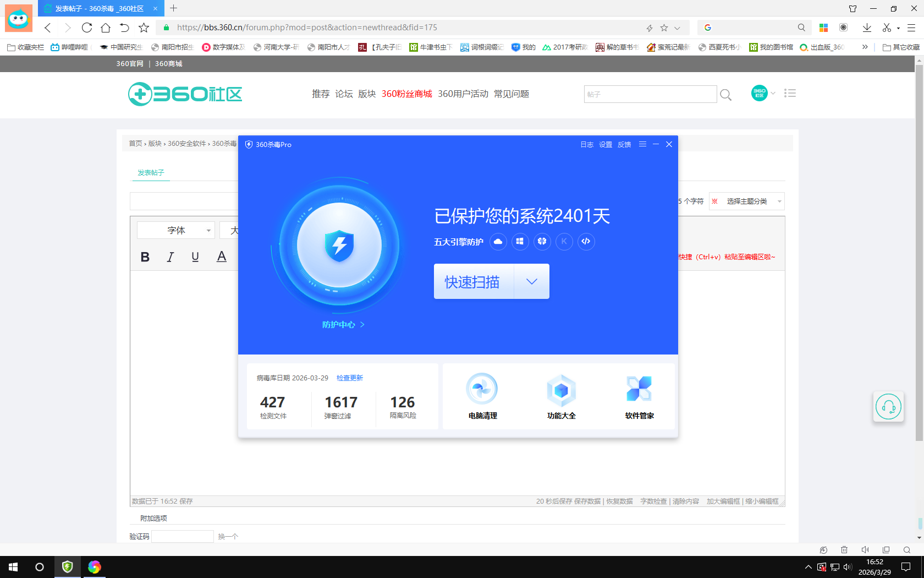The width and height of the screenshot is (924, 578).
Task: Open 软件管家 in 360杀毒Pro
Action: point(639,395)
